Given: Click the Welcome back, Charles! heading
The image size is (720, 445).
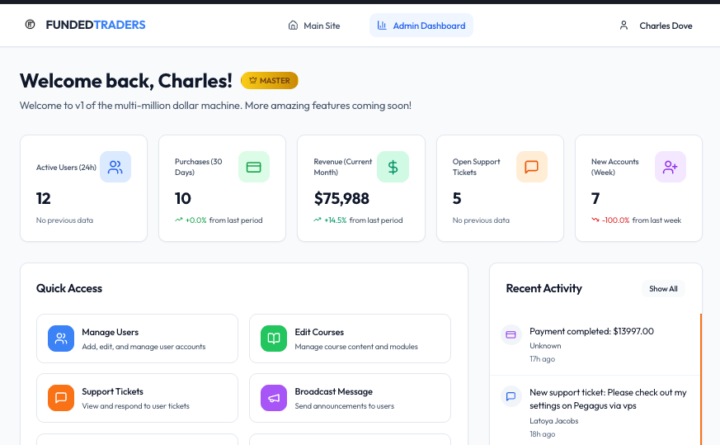Looking at the screenshot, I should pos(126,80).
